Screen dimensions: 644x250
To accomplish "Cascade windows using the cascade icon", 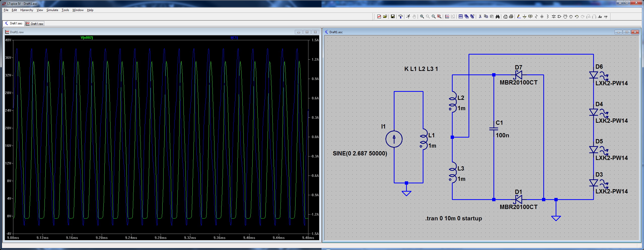I will (x=467, y=17).
